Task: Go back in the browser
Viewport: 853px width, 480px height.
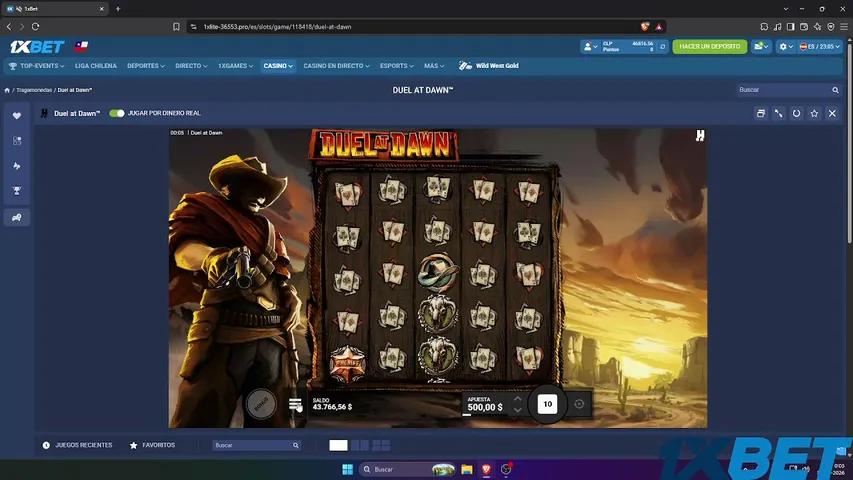Action: (9, 27)
